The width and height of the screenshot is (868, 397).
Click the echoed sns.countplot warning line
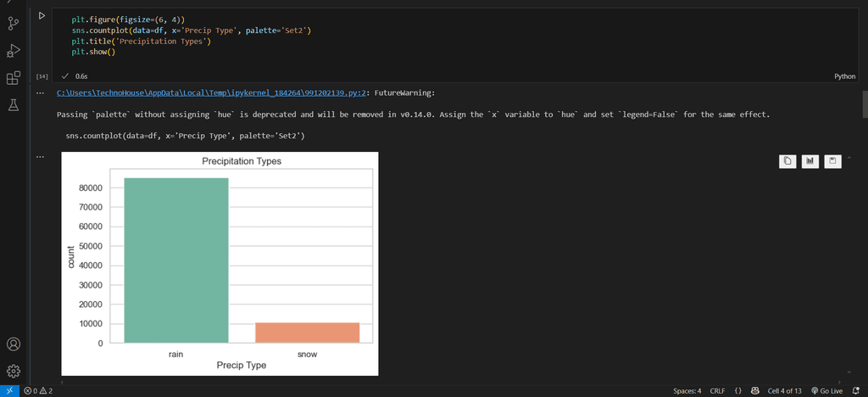185,136
